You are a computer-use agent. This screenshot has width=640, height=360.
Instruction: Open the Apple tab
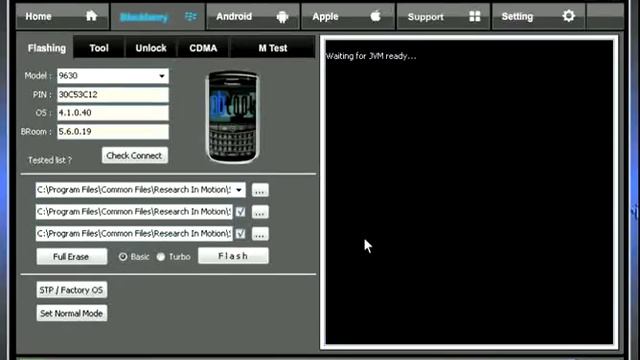tap(348, 16)
